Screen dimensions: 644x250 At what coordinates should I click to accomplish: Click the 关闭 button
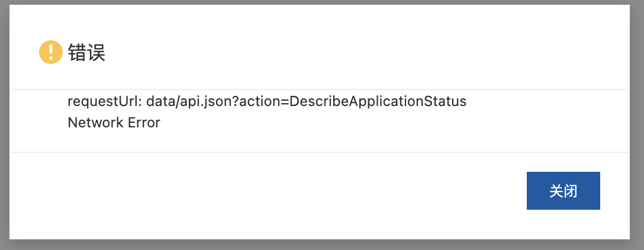563,191
